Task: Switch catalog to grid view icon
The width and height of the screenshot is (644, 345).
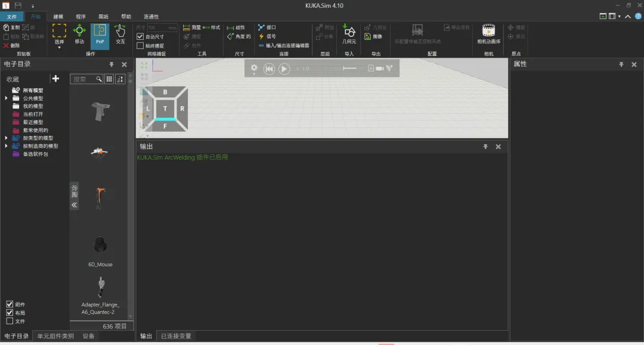Action: [109, 79]
